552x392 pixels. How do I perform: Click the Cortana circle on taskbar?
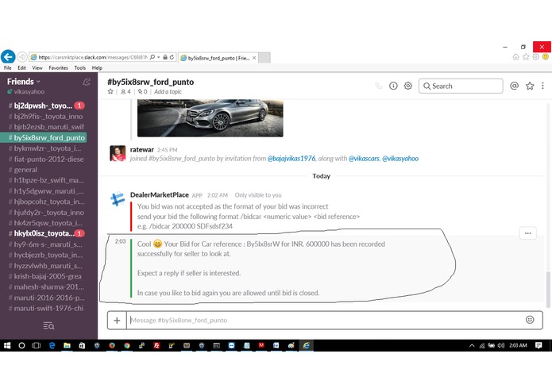21,346
